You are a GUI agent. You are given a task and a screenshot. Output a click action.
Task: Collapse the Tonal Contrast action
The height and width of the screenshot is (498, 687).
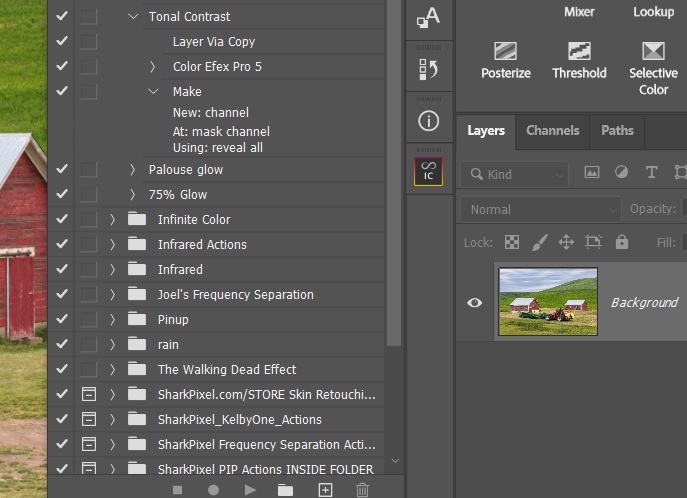coord(133,16)
